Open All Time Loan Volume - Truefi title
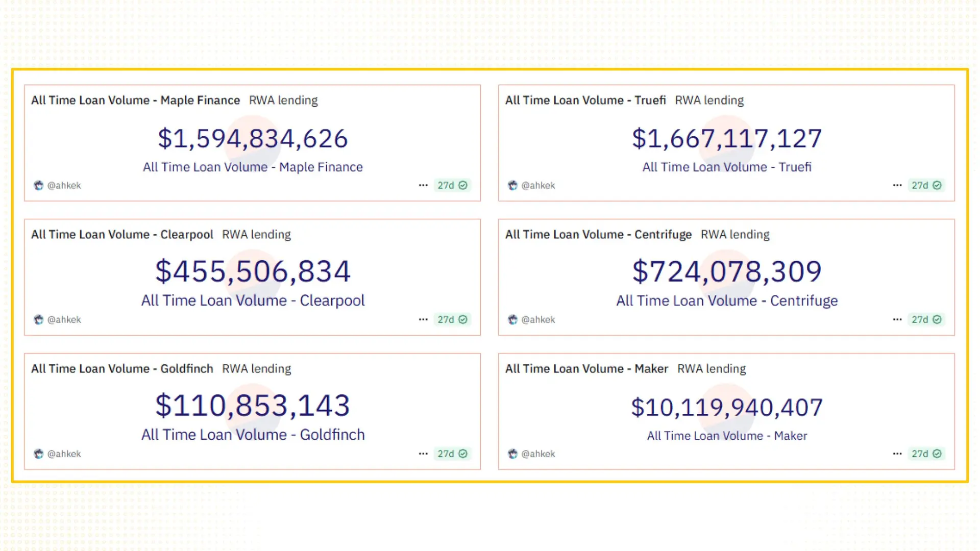Image resolution: width=980 pixels, height=551 pixels. click(x=585, y=101)
